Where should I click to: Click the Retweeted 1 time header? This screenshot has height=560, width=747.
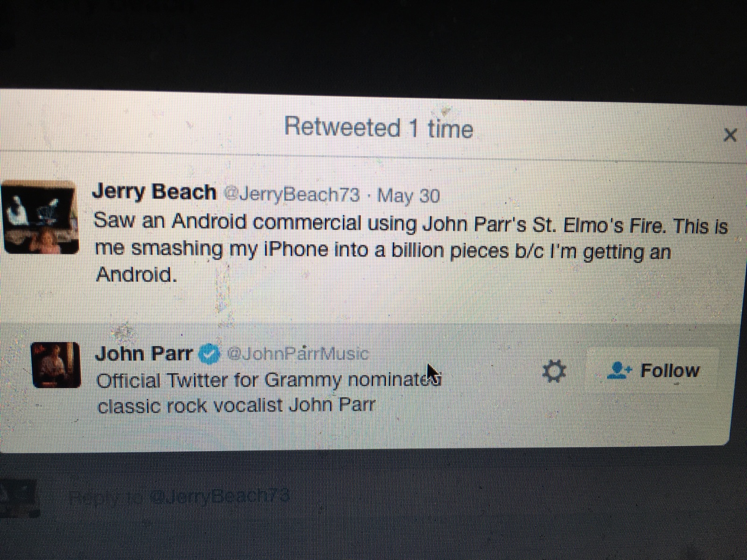coord(379,127)
